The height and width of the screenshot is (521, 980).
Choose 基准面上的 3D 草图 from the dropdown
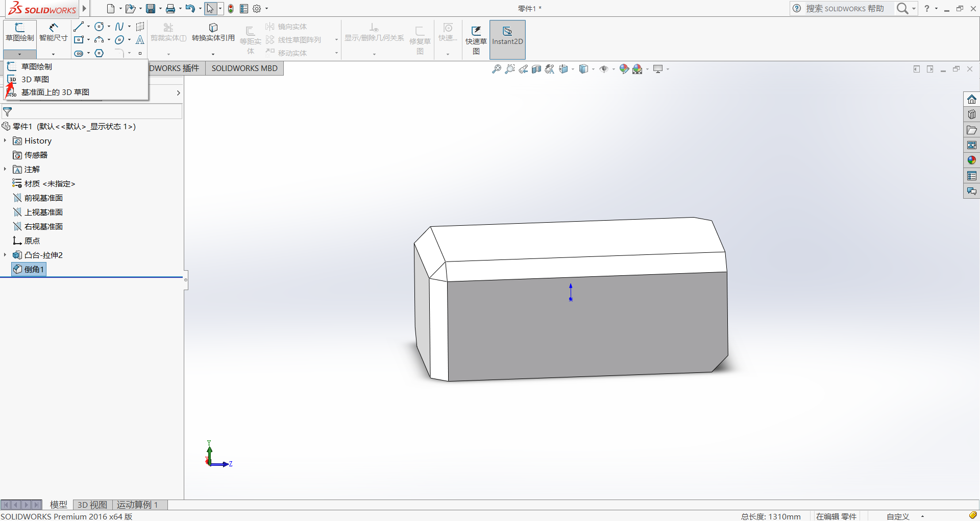pyautogui.click(x=55, y=92)
